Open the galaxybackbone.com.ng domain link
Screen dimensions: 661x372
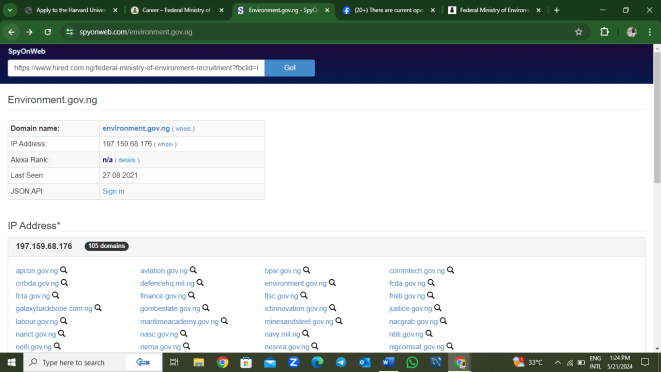pyautogui.click(x=54, y=308)
